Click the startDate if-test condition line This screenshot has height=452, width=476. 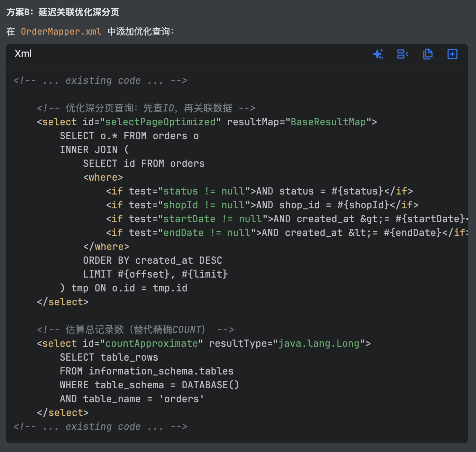286,219
